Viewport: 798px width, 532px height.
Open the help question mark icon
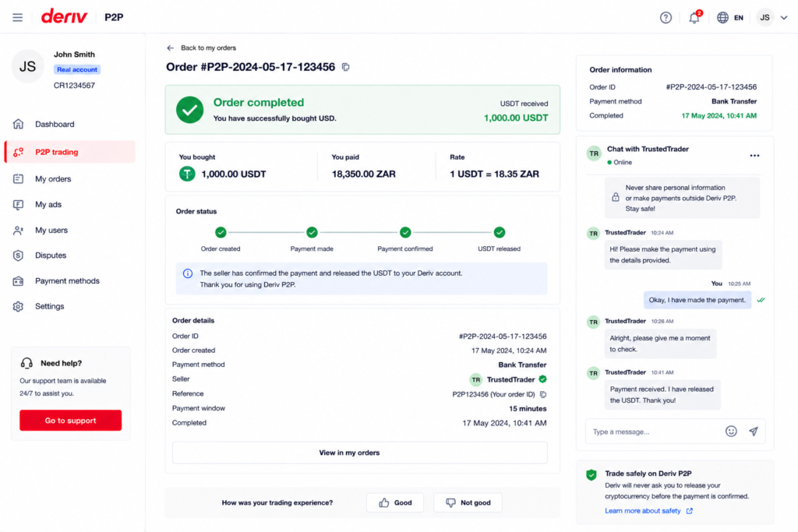click(x=666, y=18)
